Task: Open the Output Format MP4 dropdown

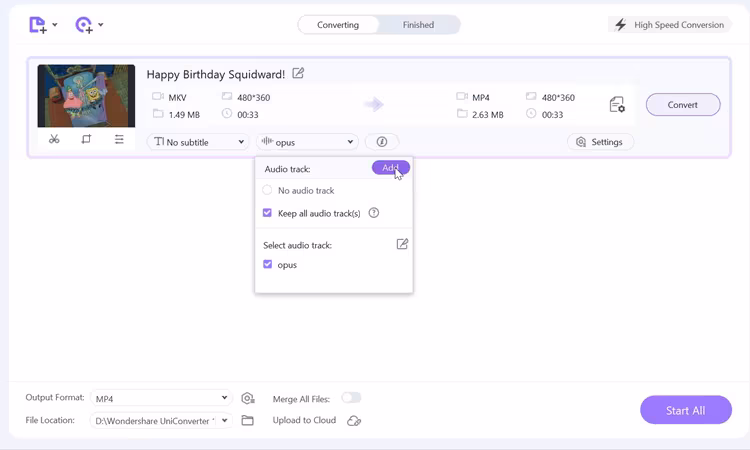Action: (160, 398)
